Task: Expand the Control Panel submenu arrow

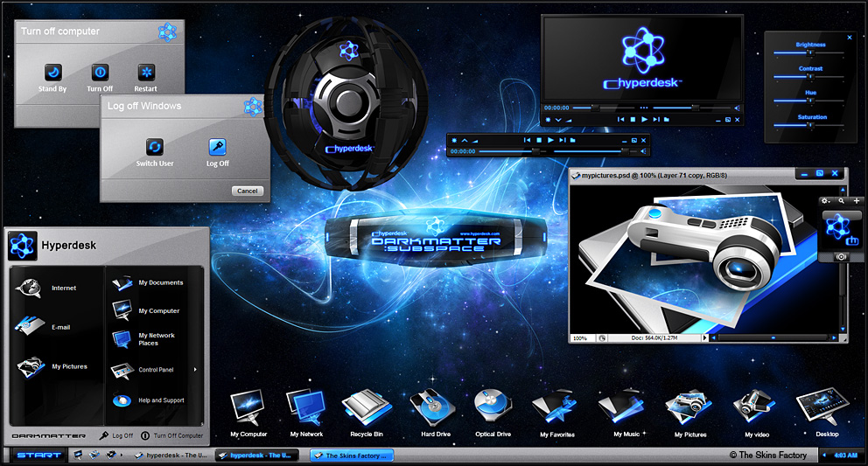Action: coord(195,369)
